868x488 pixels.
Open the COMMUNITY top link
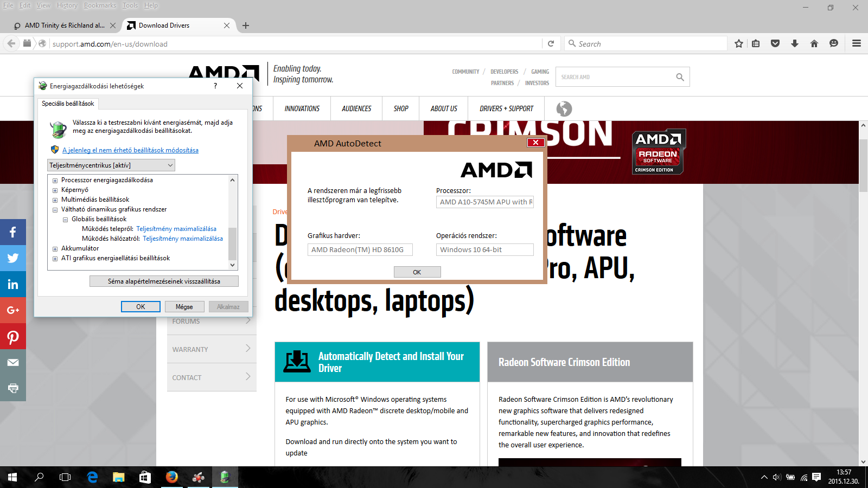tap(465, 72)
